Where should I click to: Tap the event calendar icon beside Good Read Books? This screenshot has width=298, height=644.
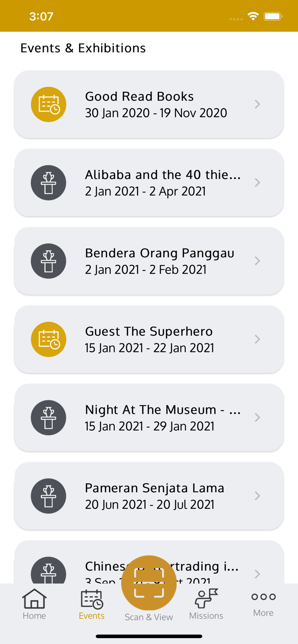pyautogui.click(x=49, y=104)
